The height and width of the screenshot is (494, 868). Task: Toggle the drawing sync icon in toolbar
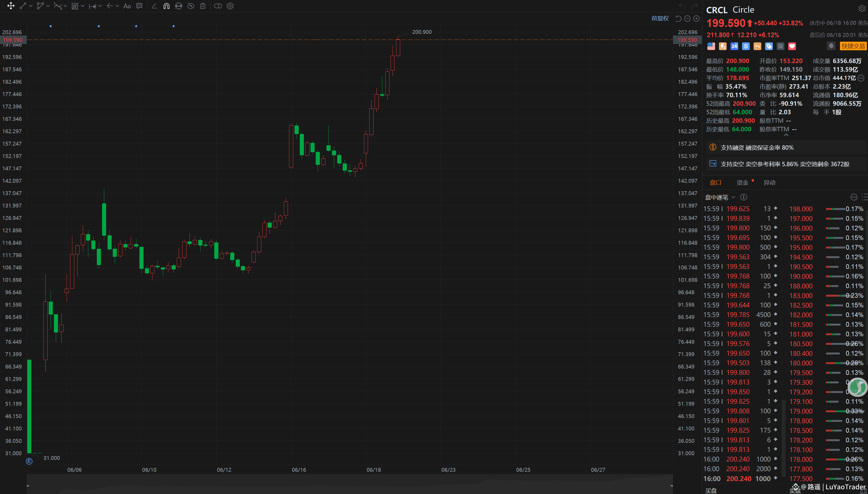179,6
